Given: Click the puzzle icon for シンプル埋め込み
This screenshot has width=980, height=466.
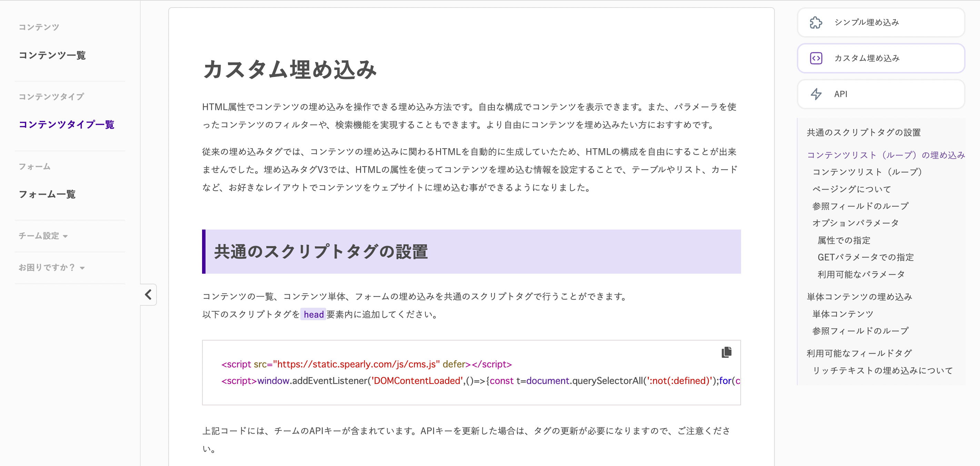Looking at the screenshot, I should pyautogui.click(x=816, y=22).
